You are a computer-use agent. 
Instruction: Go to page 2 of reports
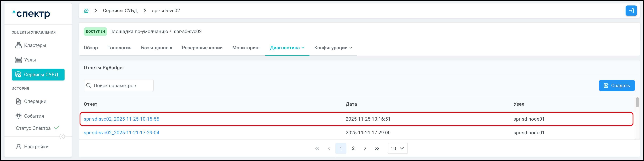click(353, 148)
